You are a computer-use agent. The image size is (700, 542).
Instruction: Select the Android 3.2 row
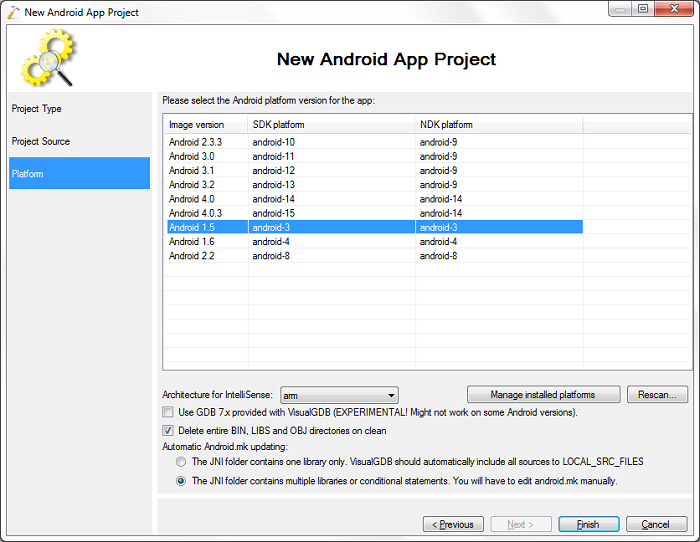(375, 185)
